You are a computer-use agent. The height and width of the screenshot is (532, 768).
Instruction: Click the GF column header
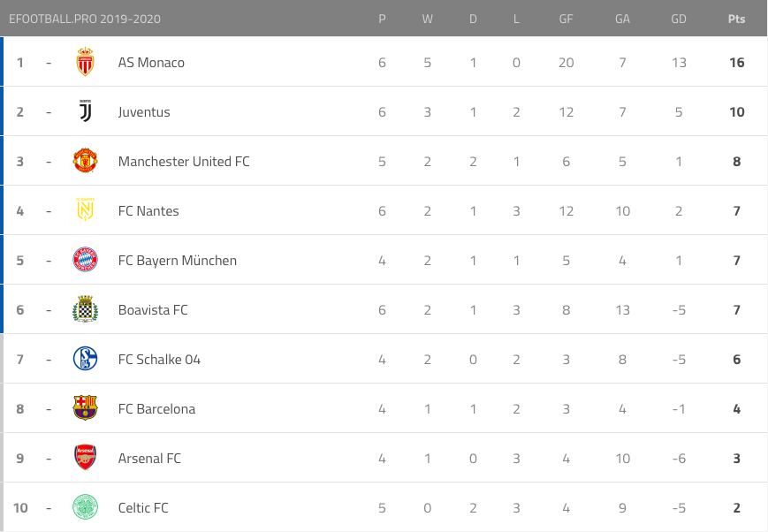point(566,19)
